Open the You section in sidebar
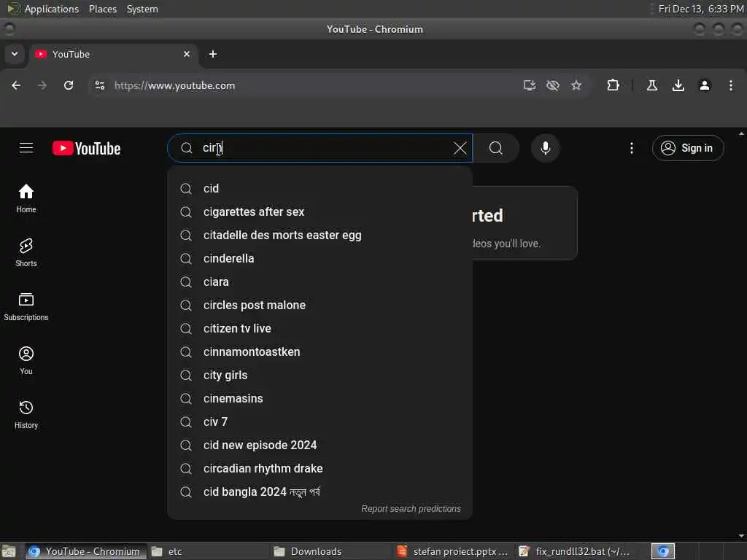Viewport: 747px width, 560px height. point(26,360)
